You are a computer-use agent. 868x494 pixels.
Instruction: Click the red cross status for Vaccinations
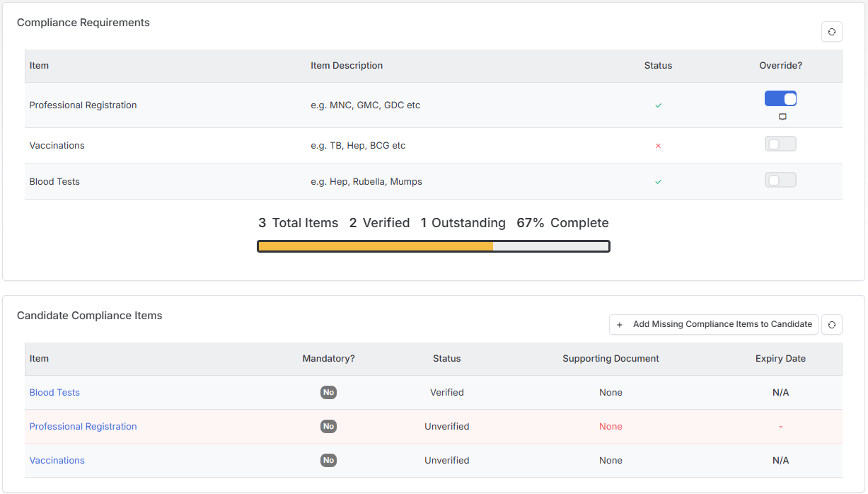point(658,146)
